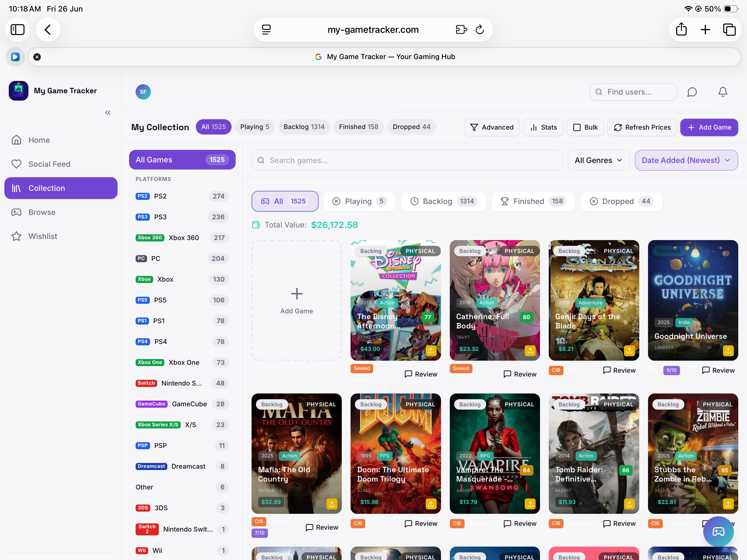Select the Collection sidebar item
The height and width of the screenshot is (560, 747).
61,188
